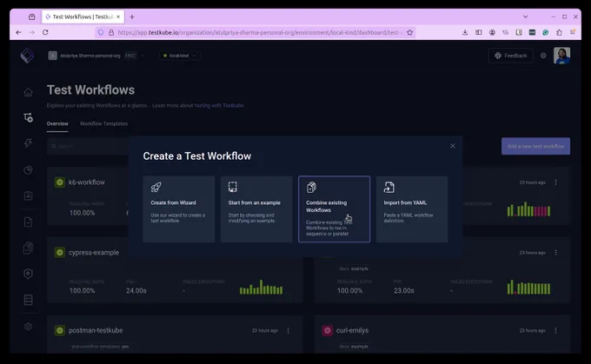
Task: Click the cypress-example execution bar chart
Action: (x=262, y=288)
